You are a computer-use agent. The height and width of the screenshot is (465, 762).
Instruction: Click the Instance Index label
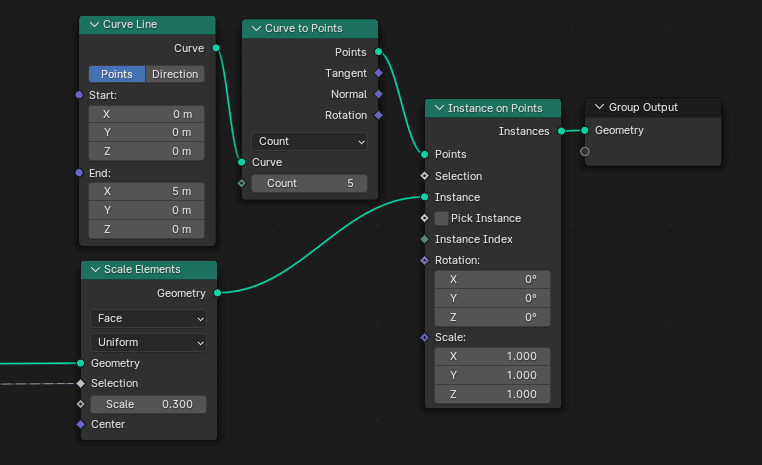coord(473,239)
